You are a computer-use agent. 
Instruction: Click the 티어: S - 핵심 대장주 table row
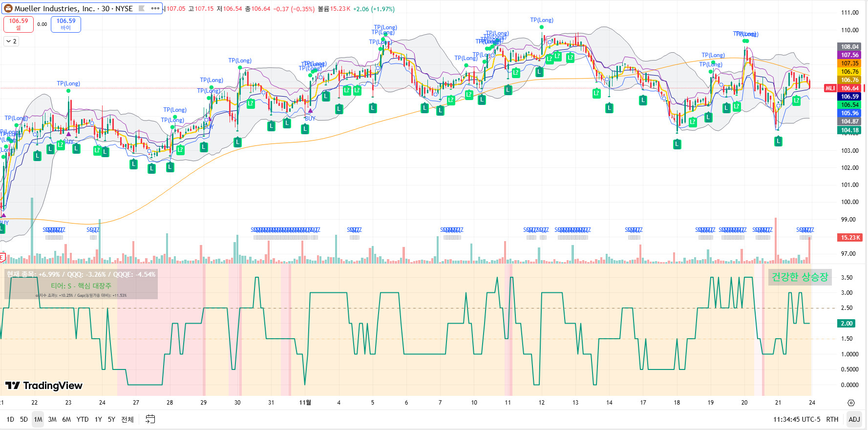coord(81,286)
